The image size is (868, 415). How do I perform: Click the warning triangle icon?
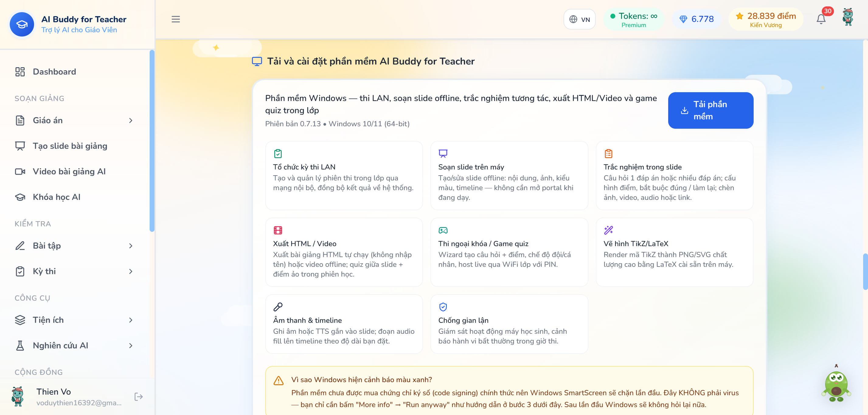coord(278,381)
